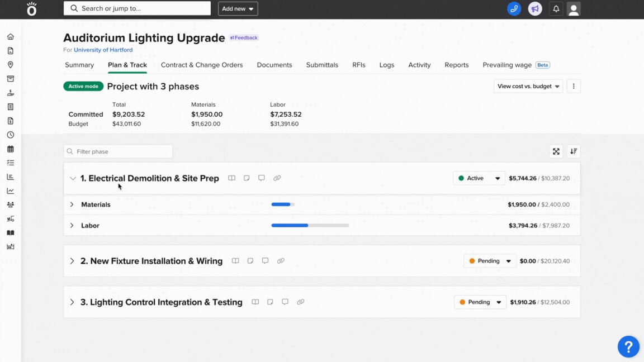The width and height of the screenshot is (644, 362).
Task: Open comment icon for New Fixture Installation phase
Action: [x=266, y=261]
